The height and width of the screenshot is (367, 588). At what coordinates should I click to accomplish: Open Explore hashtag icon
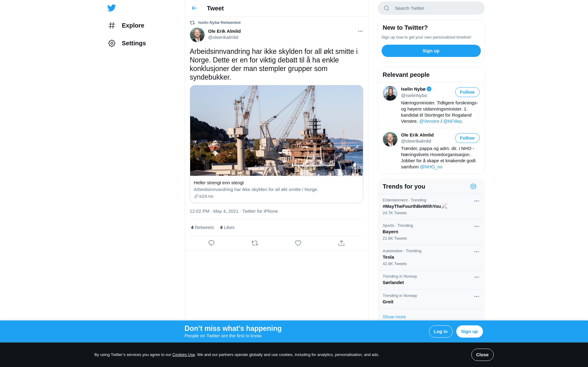coord(112,25)
